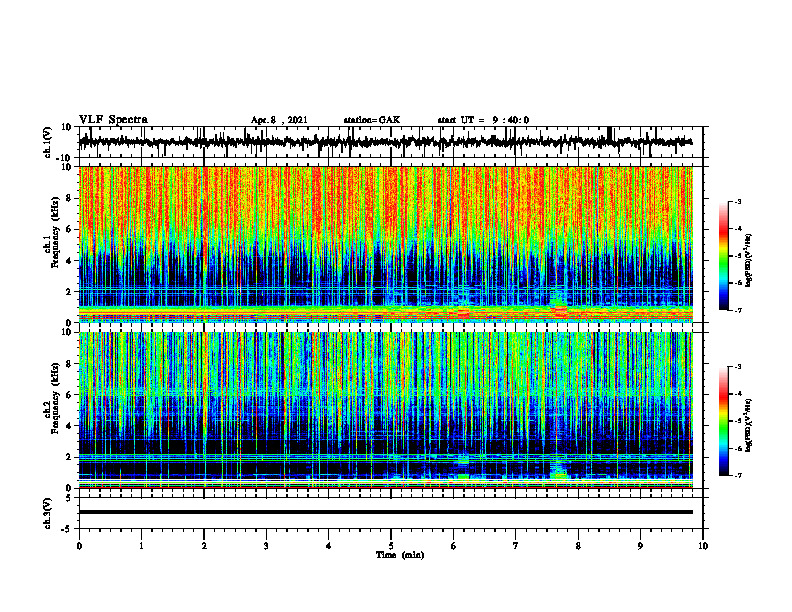This screenshot has width=792, height=612.
Task: Select the "start UT = 9:40:0" header text
Action: coord(483,120)
